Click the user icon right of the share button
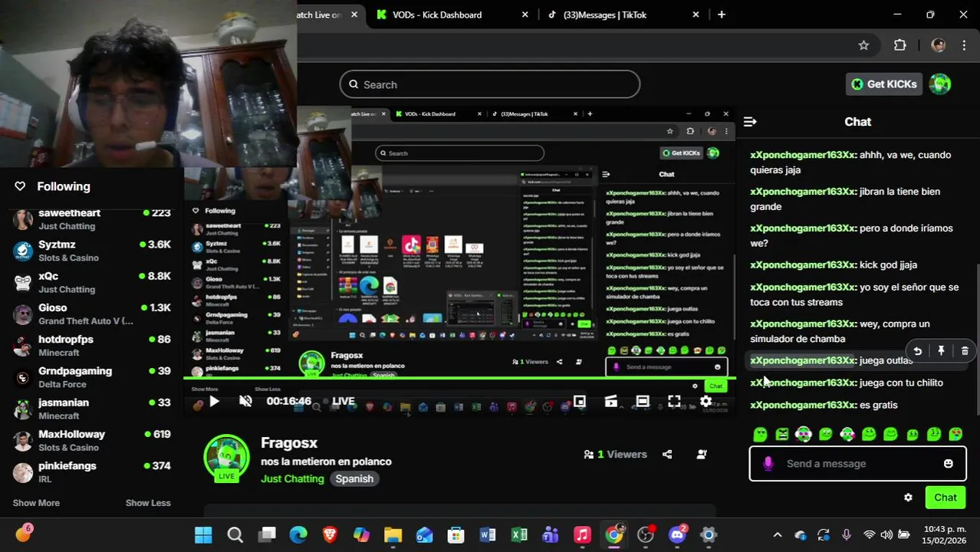 701,454
